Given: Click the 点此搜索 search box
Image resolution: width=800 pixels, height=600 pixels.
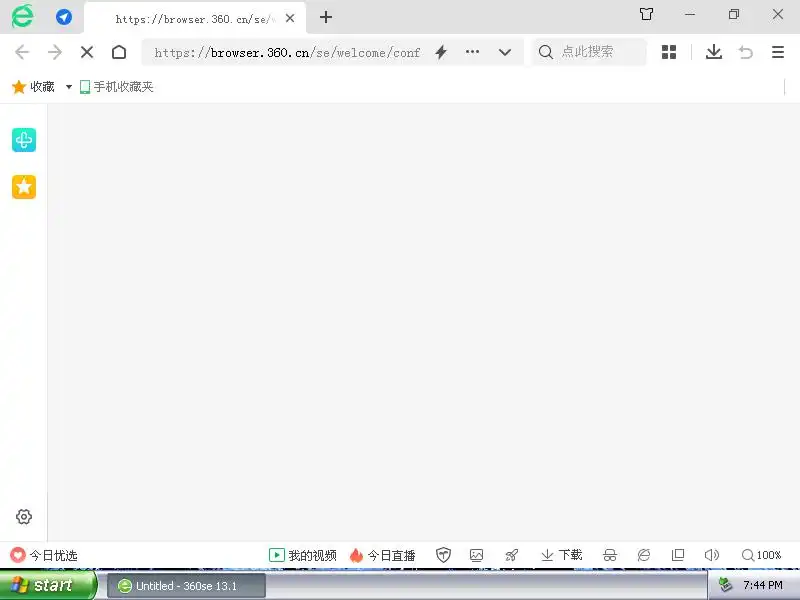Looking at the screenshot, I should pyautogui.click(x=589, y=52).
